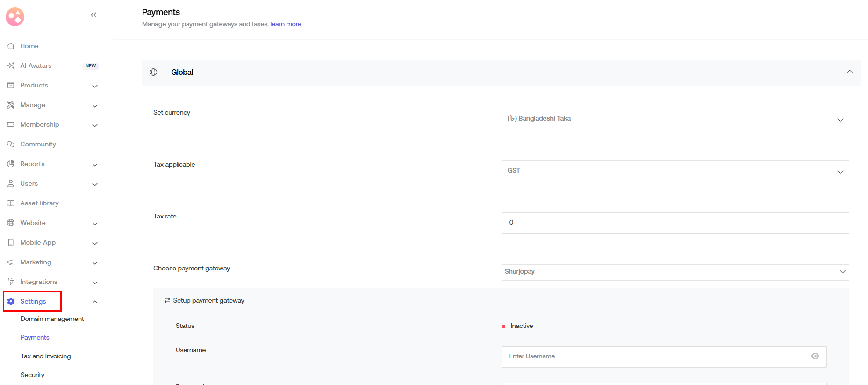This screenshot has width=868, height=385.
Task: Click the Asset library book icon
Action: click(x=11, y=203)
